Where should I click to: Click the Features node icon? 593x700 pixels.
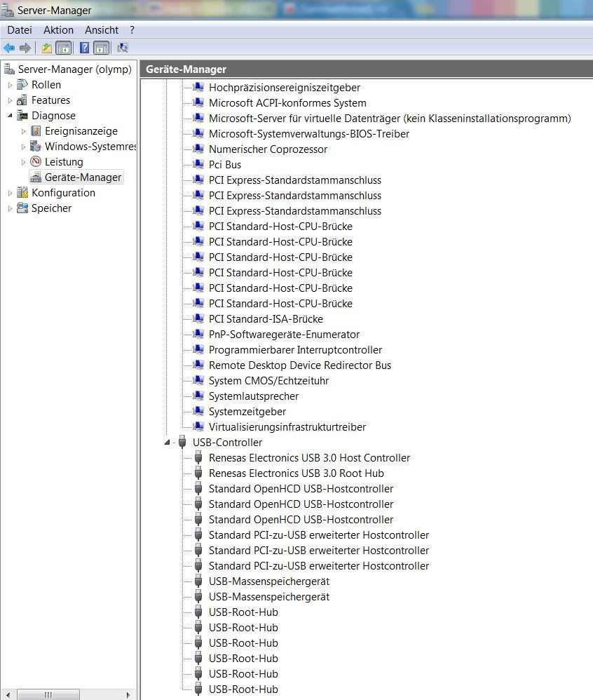pos(22,100)
